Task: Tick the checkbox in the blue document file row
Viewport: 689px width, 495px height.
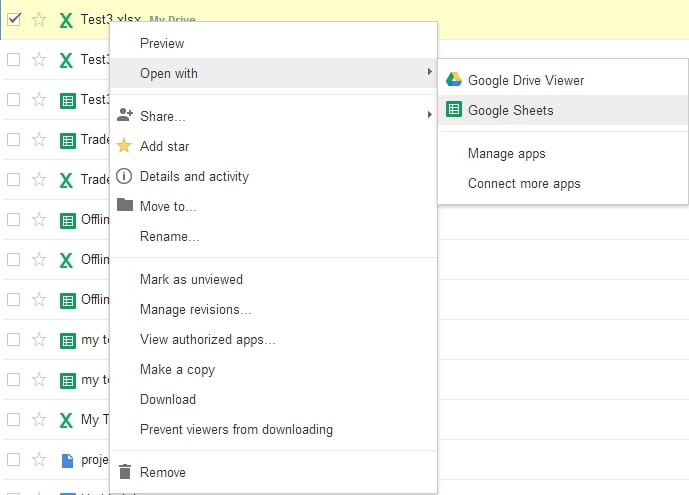Action: (x=14, y=460)
